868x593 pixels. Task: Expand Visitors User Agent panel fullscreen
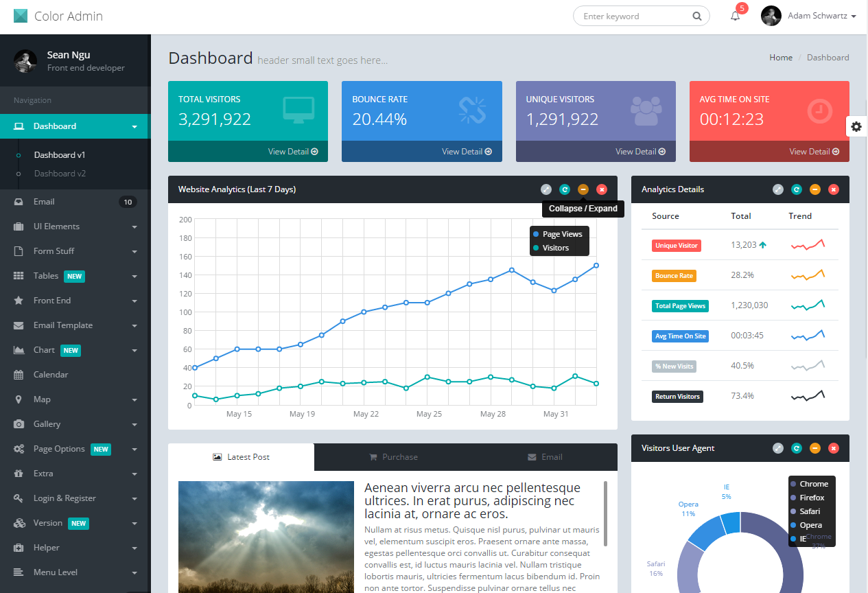[778, 448]
